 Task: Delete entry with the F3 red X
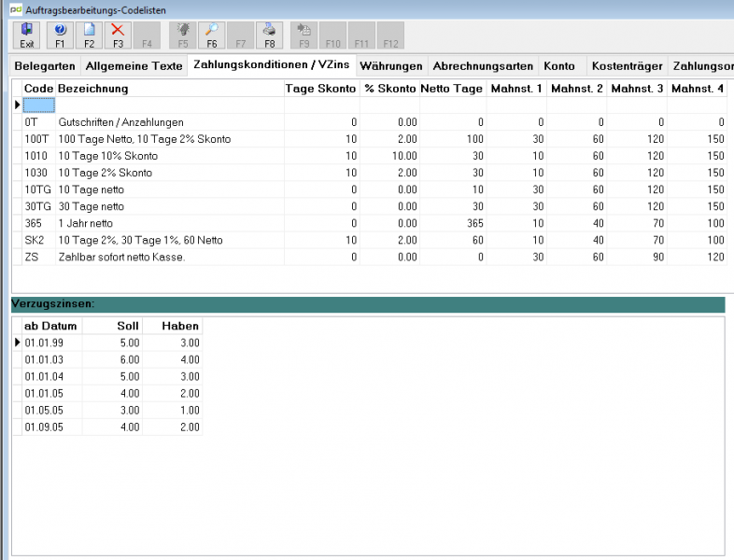(x=118, y=35)
